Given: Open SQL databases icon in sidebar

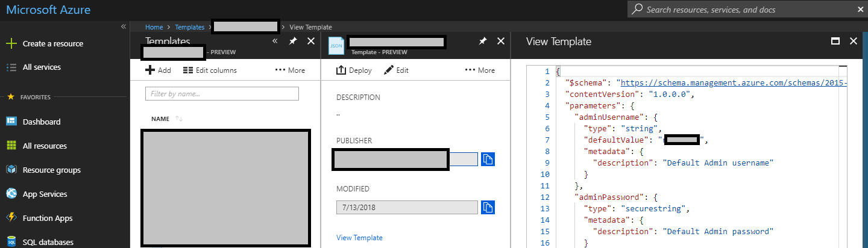Looking at the screenshot, I should click(11, 242).
